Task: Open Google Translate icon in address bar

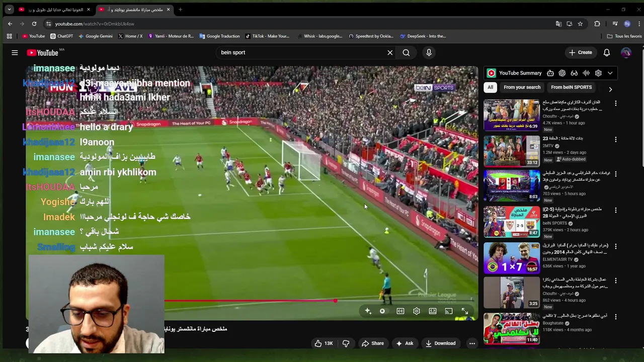Action: (x=558, y=24)
